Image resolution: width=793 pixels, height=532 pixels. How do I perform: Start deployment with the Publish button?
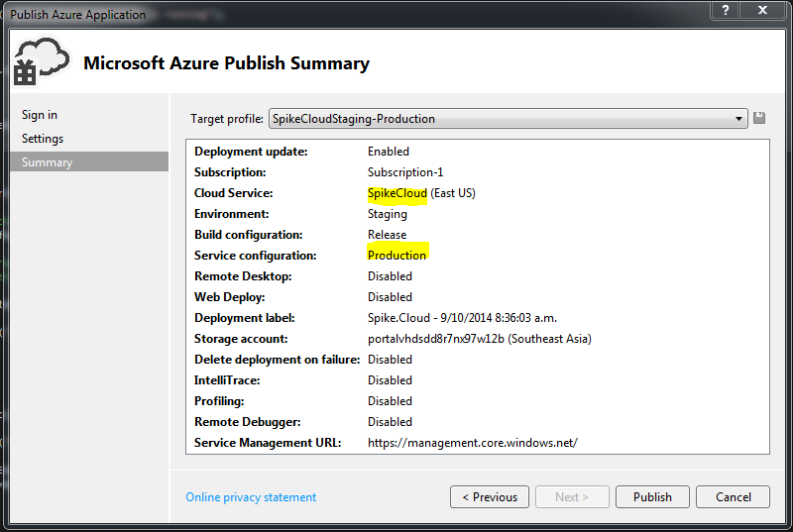pyautogui.click(x=652, y=497)
